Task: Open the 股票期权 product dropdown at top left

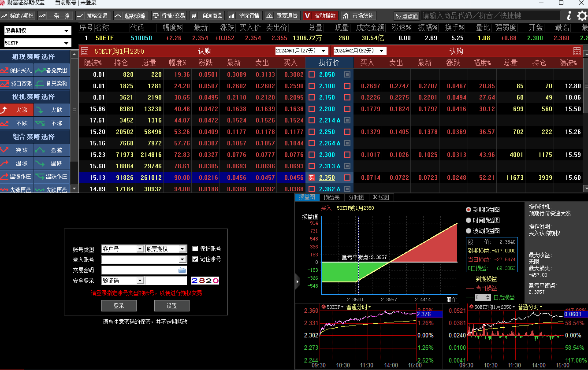Action: (37, 31)
